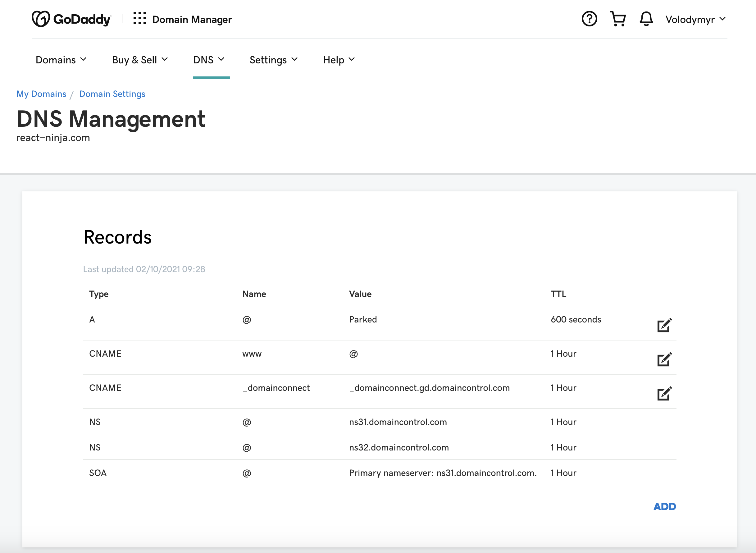
Task: Go to Domain Settings breadcrumb
Action: click(112, 94)
